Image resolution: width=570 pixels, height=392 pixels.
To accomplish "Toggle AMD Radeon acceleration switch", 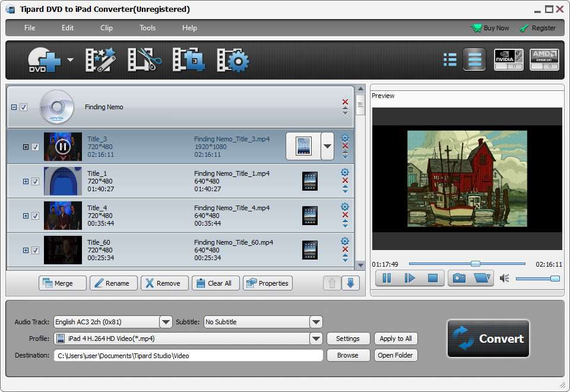I will [x=544, y=59].
